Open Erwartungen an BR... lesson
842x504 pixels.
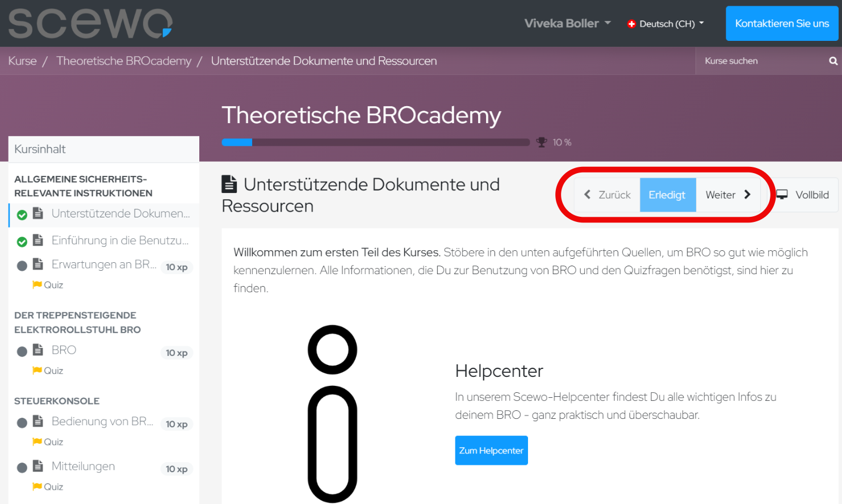click(104, 264)
